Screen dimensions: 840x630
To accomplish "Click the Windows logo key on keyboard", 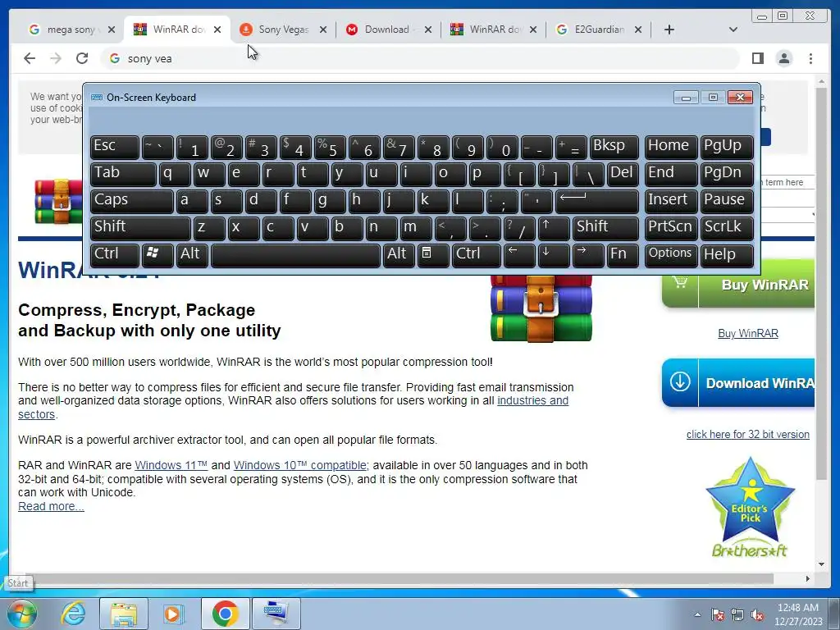I will (x=157, y=256).
